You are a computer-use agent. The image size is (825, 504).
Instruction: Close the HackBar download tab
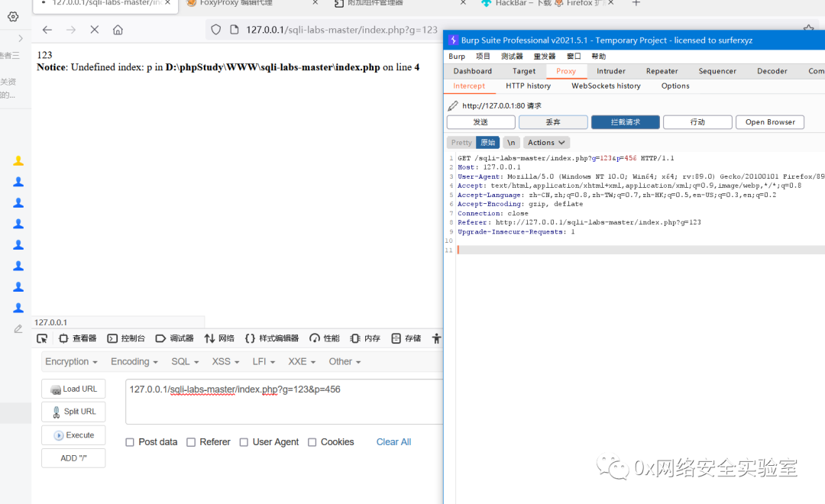611,3
